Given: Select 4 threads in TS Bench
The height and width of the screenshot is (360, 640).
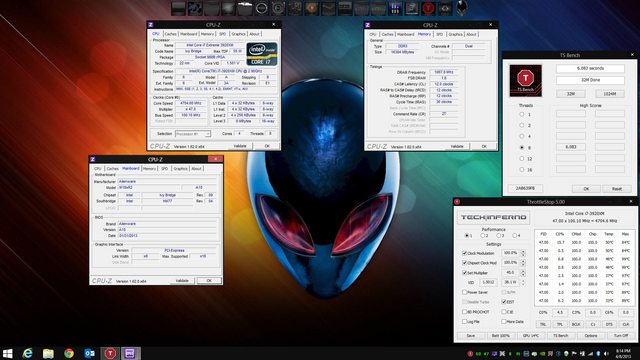Looking at the screenshot, I should click(x=522, y=136).
